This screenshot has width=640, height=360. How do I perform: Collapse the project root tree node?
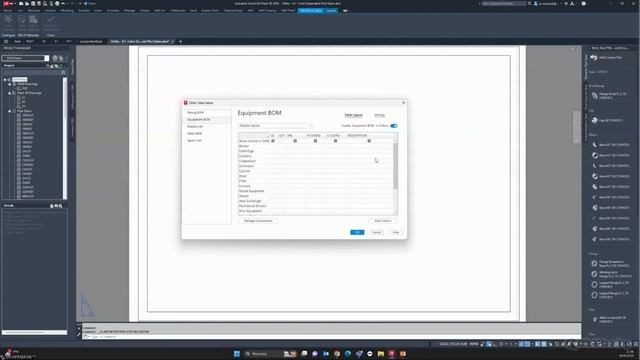pyautogui.click(x=5, y=80)
